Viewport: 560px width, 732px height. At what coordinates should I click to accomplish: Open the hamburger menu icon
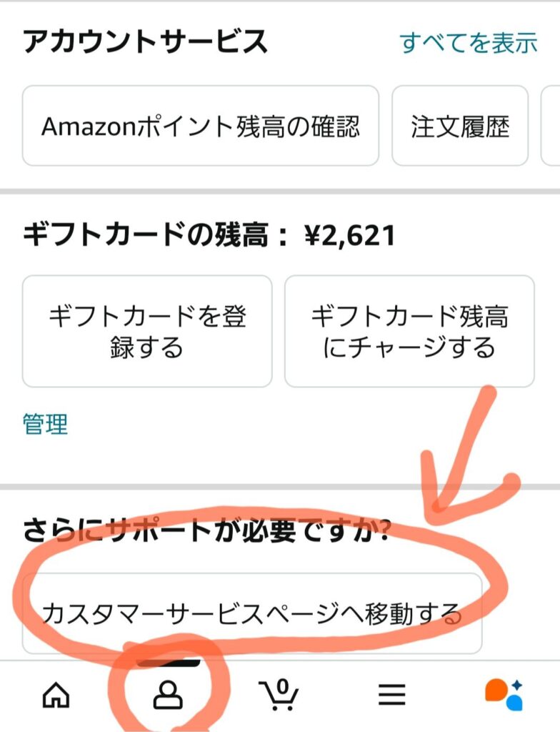coord(391,694)
